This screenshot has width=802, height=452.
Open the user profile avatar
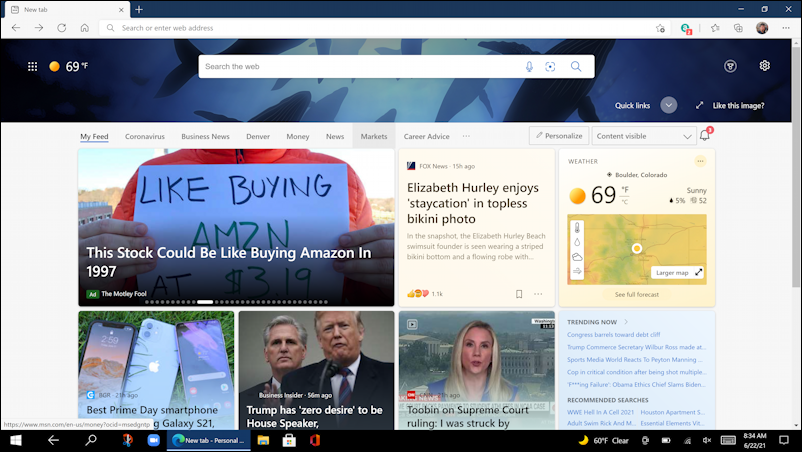pyautogui.click(x=762, y=28)
